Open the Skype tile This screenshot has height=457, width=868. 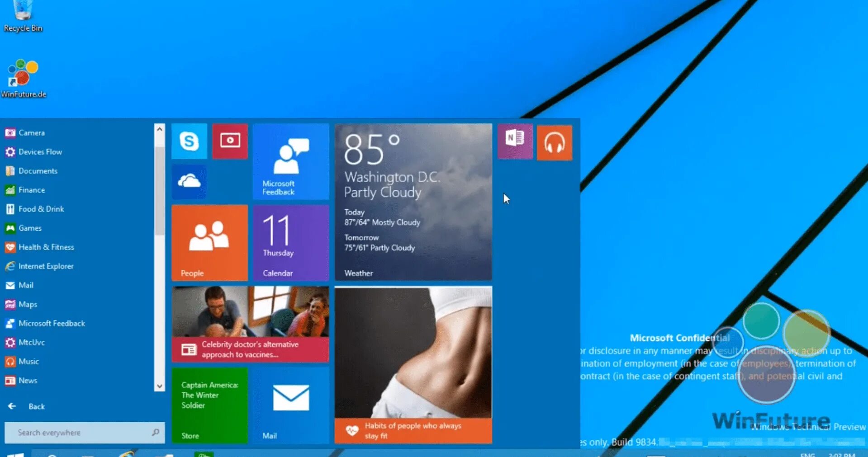[189, 141]
